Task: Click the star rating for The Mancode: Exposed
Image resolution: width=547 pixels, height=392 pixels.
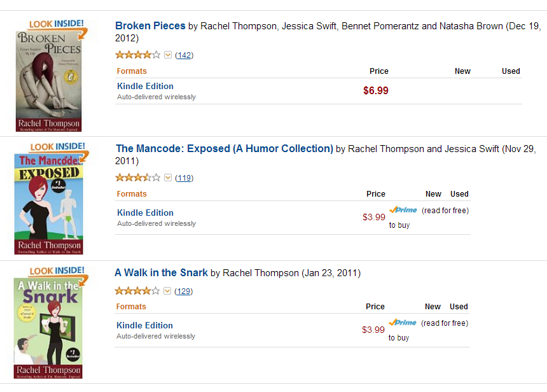Action: pyautogui.click(x=137, y=178)
